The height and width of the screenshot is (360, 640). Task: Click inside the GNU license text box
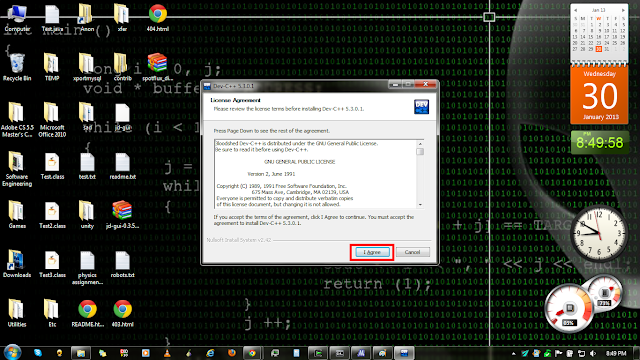point(315,174)
